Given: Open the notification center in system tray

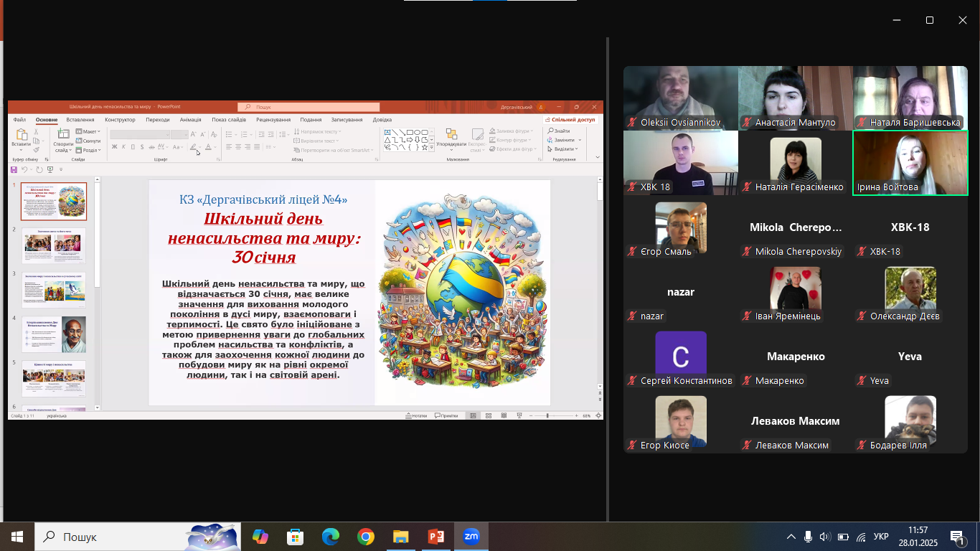Looking at the screenshot, I should tap(958, 537).
